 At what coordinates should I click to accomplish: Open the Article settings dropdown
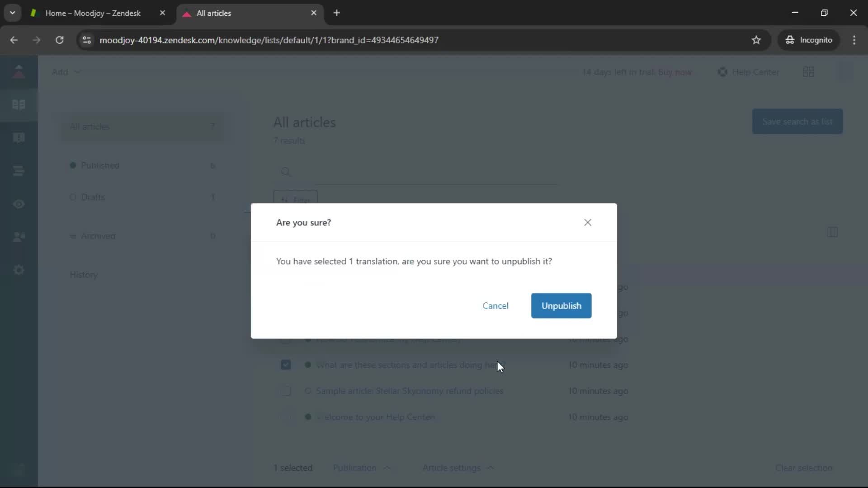[x=458, y=468]
